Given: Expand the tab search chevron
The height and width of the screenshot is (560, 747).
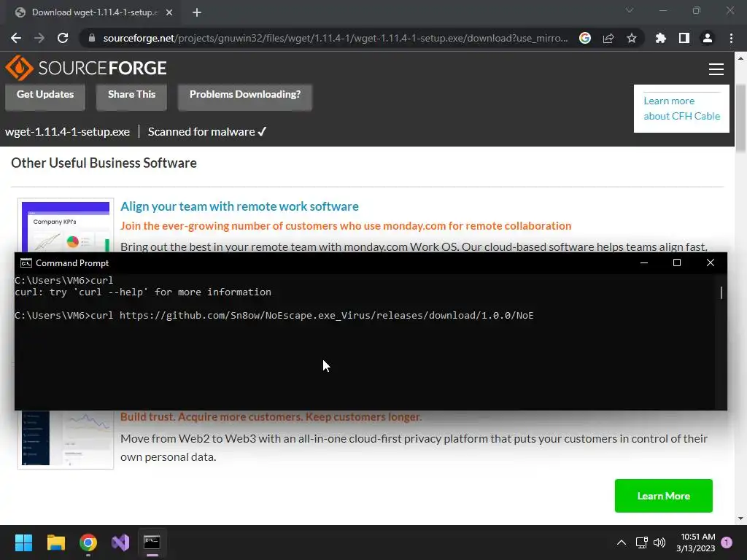Looking at the screenshot, I should click(x=630, y=10).
